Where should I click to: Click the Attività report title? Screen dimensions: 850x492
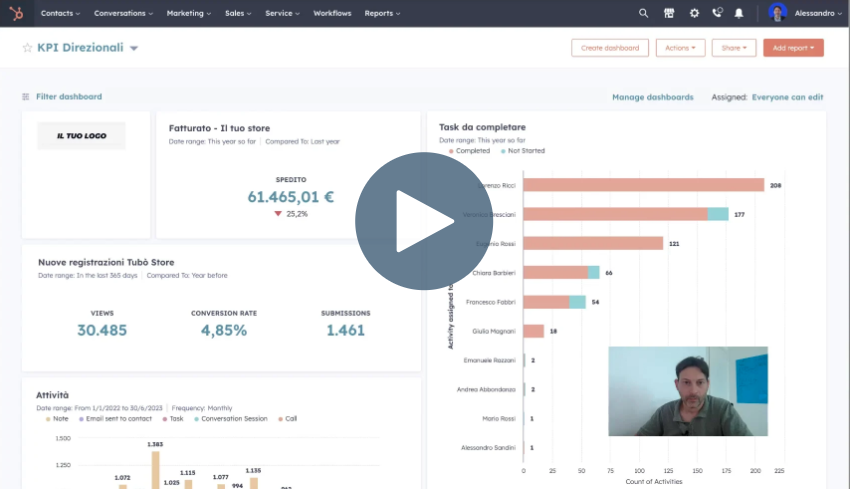click(x=52, y=395)
